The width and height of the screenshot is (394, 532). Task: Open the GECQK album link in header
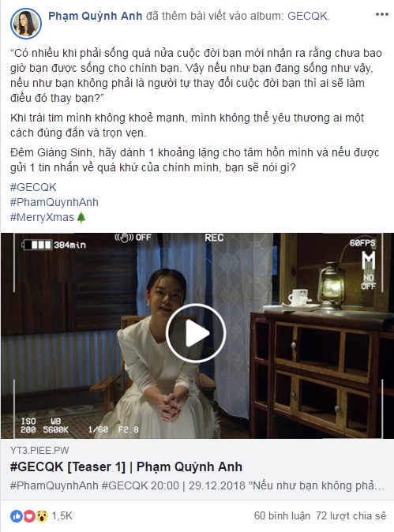coord(307,16)
